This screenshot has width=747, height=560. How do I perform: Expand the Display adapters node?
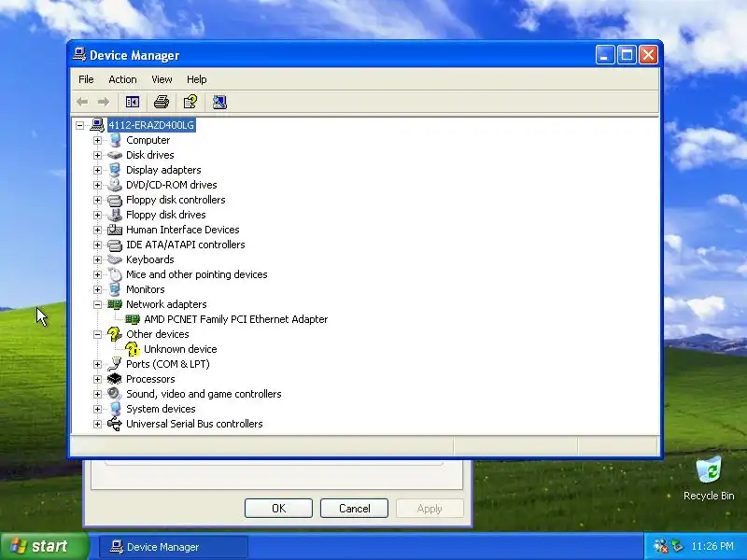[98, 170]
